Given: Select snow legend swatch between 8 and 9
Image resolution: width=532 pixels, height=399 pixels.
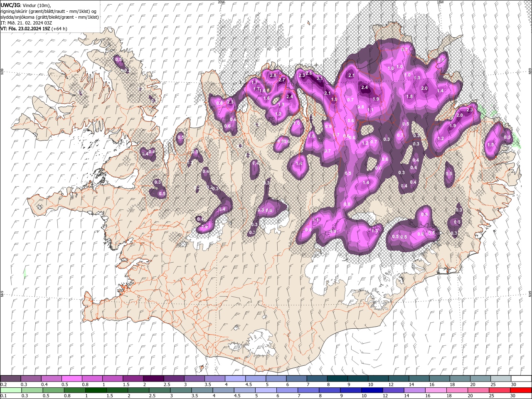Looking at the screenshot, I should pyautogui.click(x=337, y=378).
